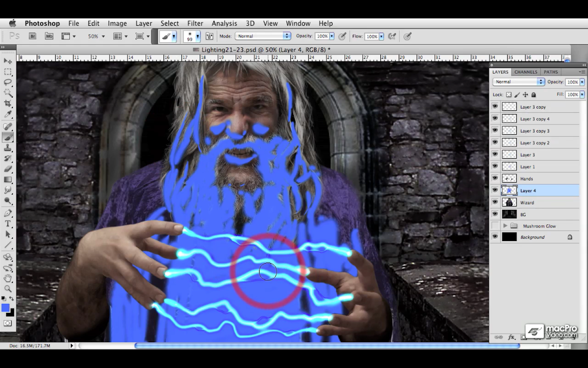588x368 pixels.
Task: Toggle visibility of the Hands layer
Action: tap(495, 178)
